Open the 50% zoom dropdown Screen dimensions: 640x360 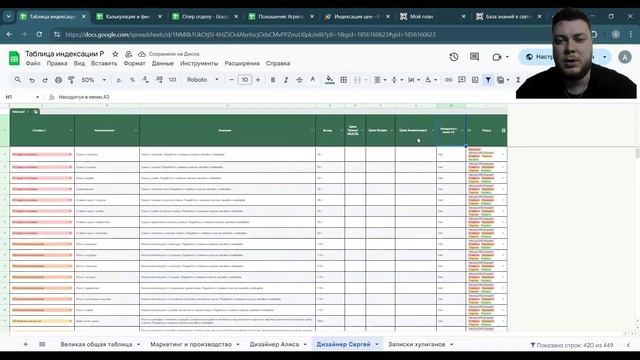tap(93, 80)
